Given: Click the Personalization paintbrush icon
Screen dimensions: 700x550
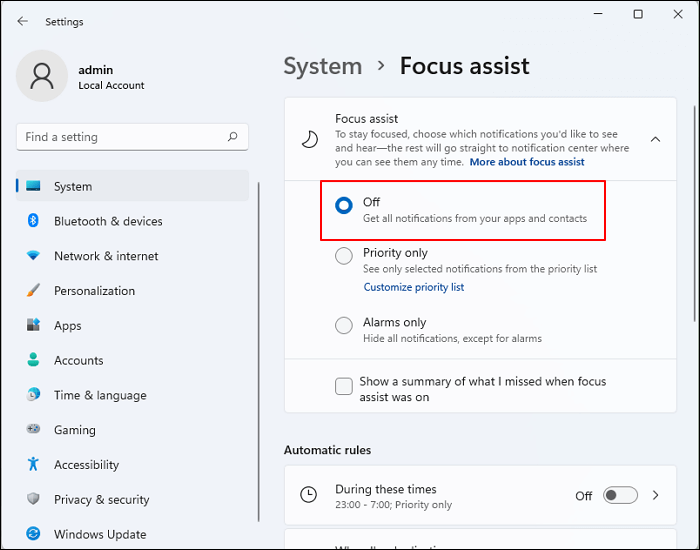Looking at the screenshot, I should click(33, 291).
